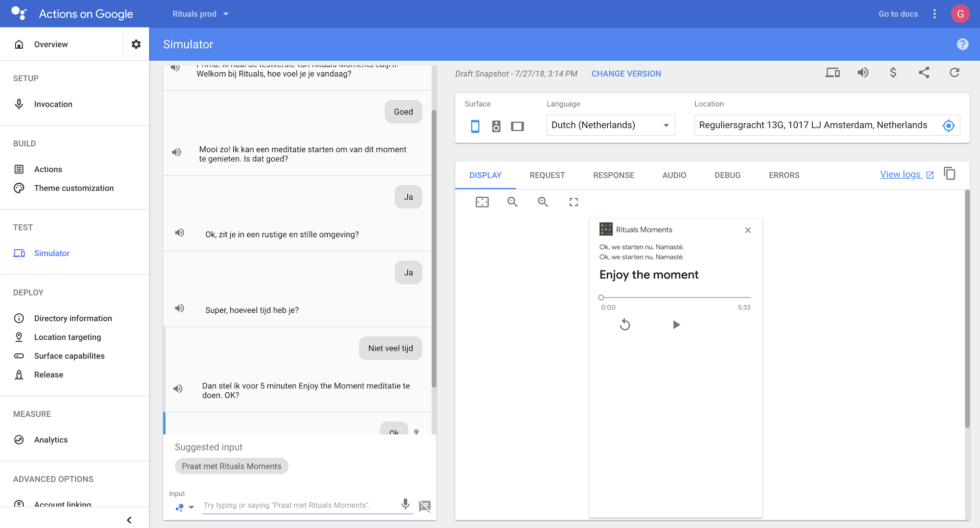Switch to the DEBUG tab
This screenshot has width=980, height=528.
tap(728, 175)
